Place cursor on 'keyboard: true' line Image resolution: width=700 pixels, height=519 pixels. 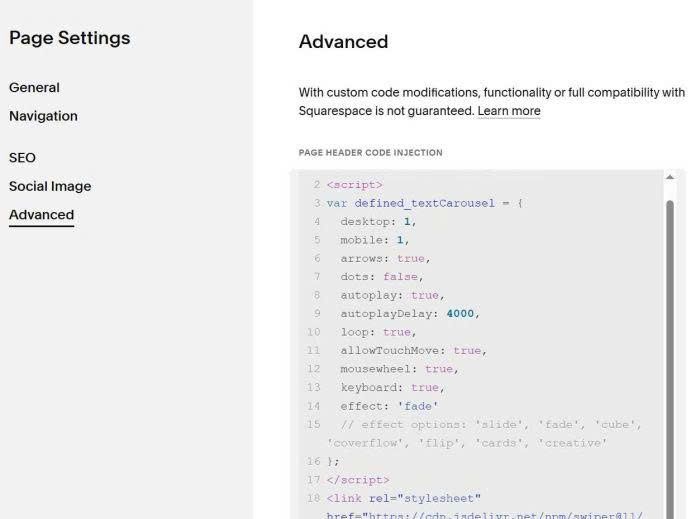pos(389,387)
